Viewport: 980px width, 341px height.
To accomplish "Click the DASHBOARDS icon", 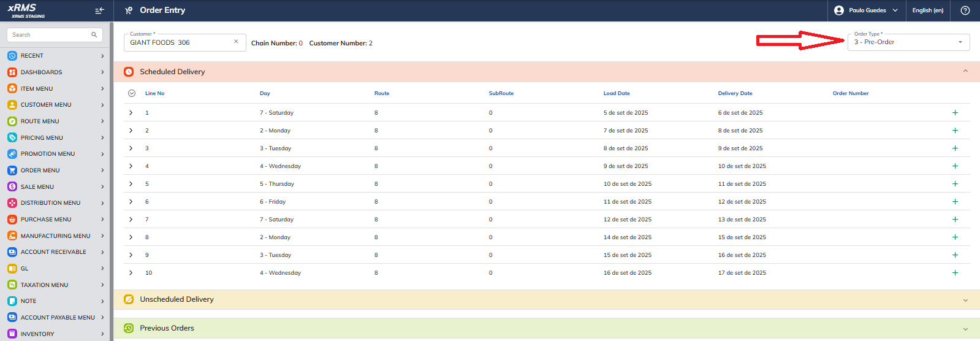I will point(12,72).
